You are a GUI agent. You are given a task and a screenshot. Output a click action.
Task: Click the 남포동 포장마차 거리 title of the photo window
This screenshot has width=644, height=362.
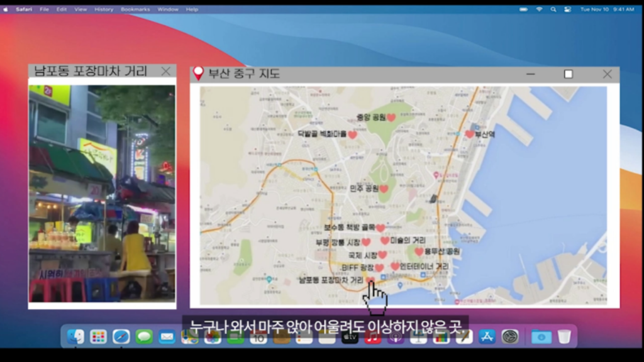point(91,71)
